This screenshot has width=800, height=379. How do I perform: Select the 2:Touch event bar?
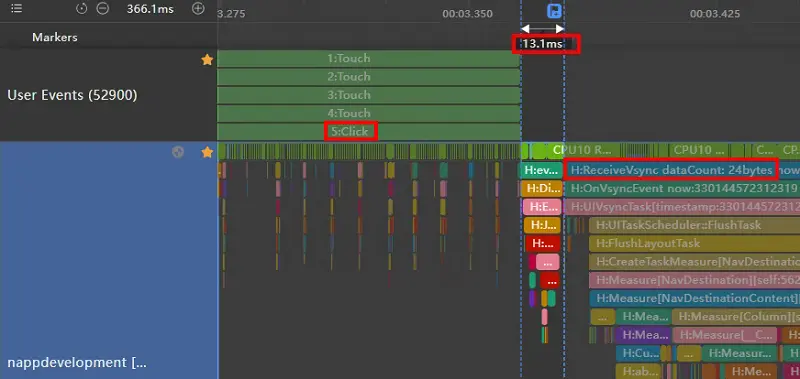click(369, 77)
